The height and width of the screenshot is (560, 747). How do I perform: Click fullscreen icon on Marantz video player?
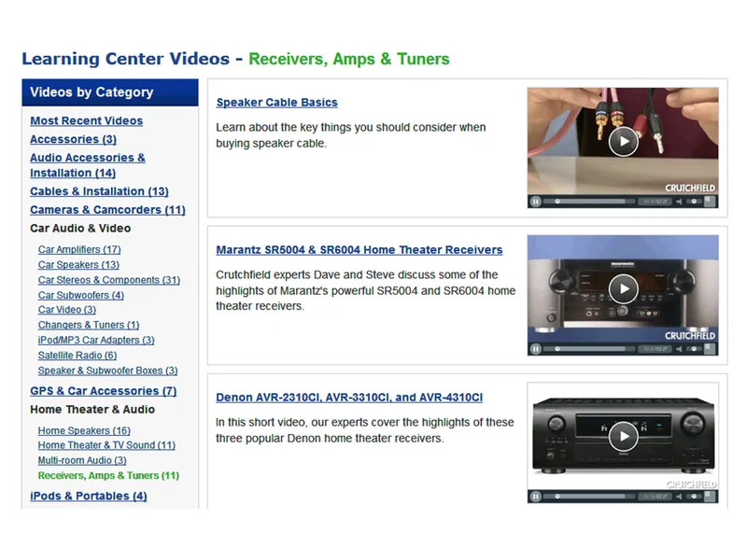point(711,349)
